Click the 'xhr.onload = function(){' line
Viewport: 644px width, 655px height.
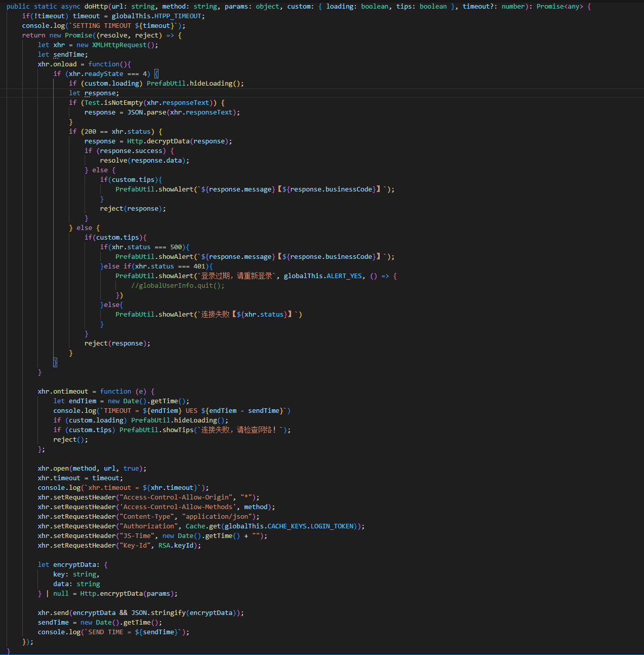coord(84,64)
